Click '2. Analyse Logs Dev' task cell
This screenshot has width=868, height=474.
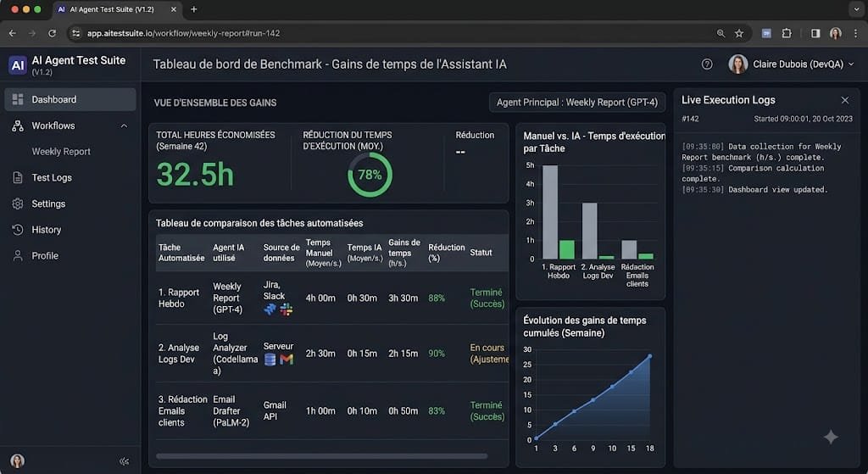pyautogui.click(x=179, y=354)
